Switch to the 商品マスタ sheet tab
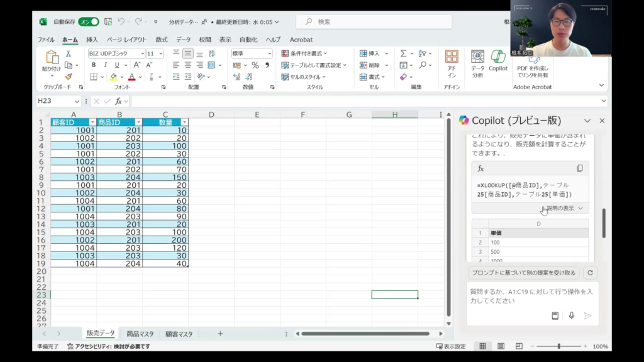Screen dimensions: 644x362 [140, 334]
